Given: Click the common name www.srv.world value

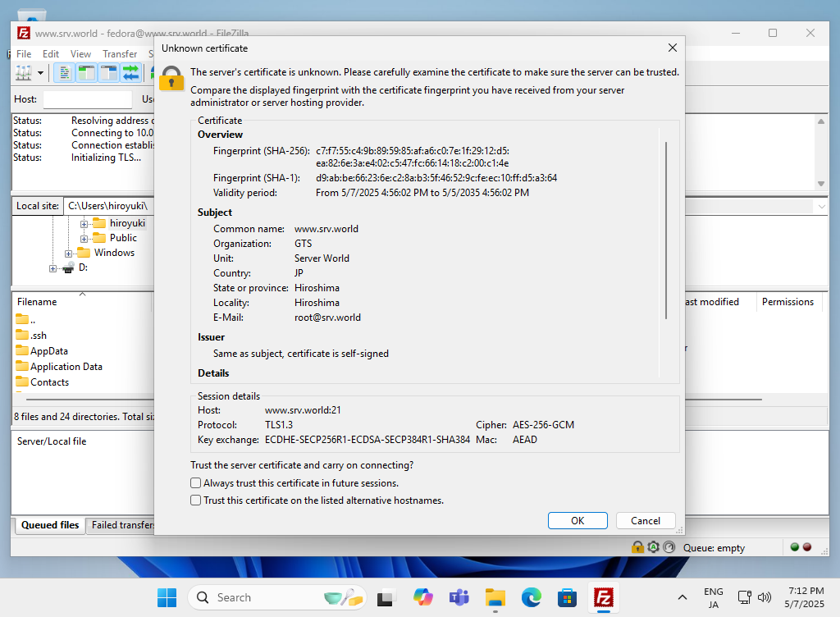Looking at the screenshot, I should coord(326,229).
